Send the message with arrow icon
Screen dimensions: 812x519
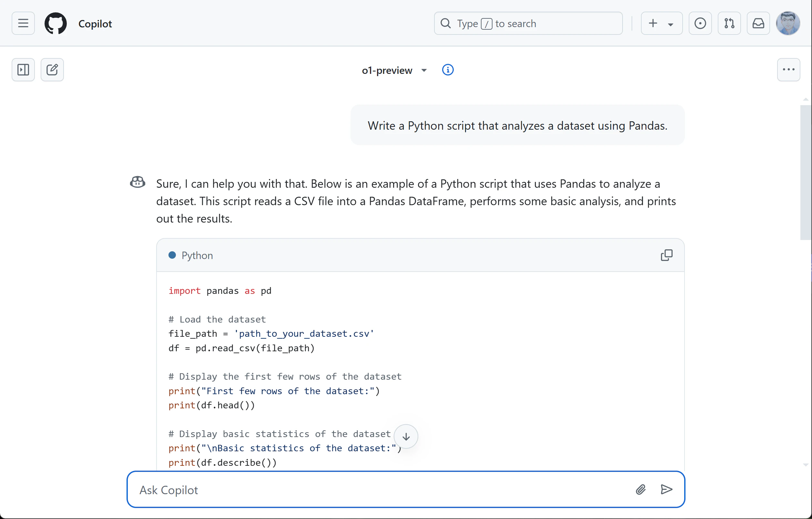point(666,489)
